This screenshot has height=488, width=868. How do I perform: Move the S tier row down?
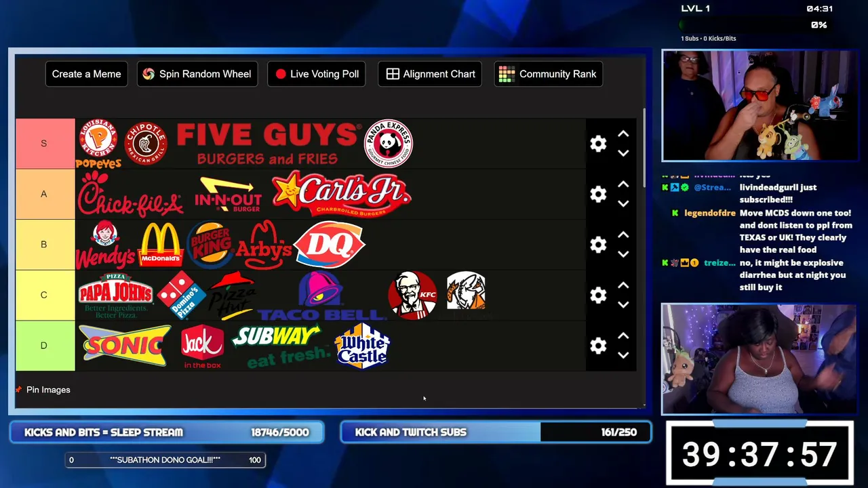(x=623, y=153)
